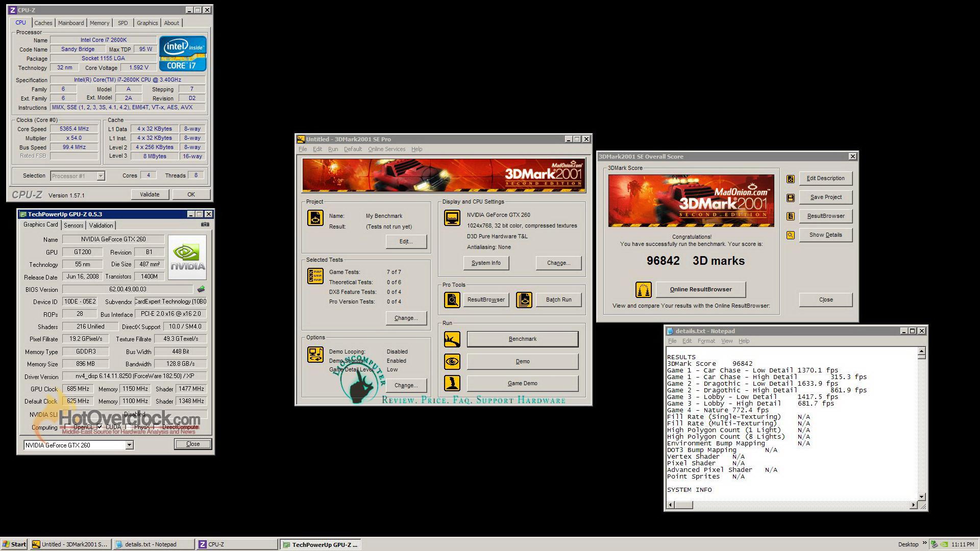Click the GPU-Z screenshot camera icon
The width and height of the screenshot is (980, 551).
point(205,224)
